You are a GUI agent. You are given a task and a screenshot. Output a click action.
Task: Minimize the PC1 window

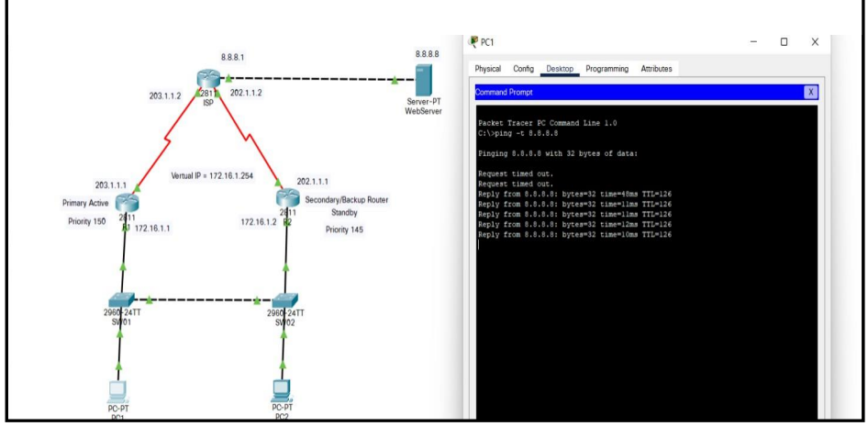coord(753,42)
